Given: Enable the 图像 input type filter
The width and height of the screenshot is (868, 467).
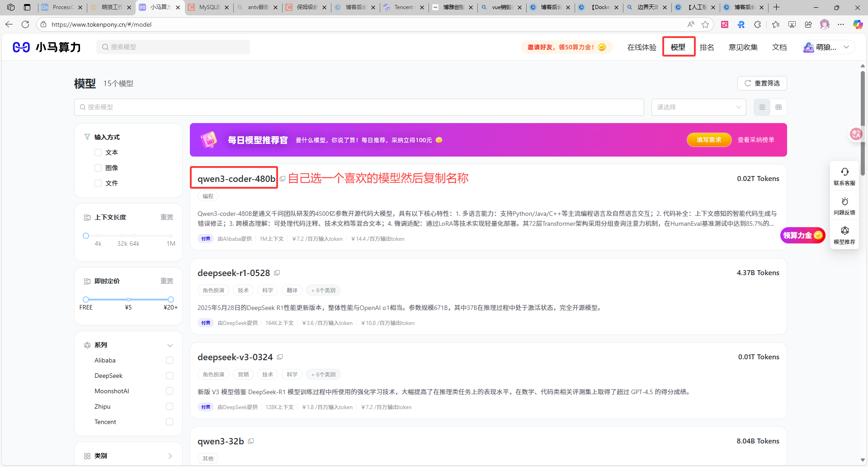Looking at the screenshot, I should pos(98,167).
